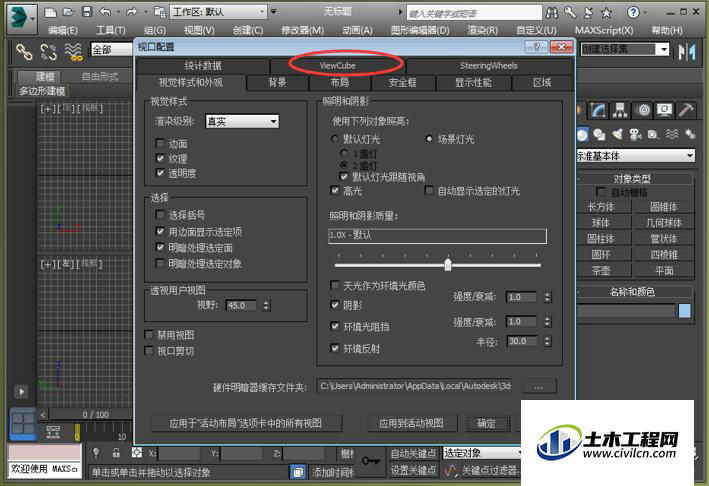The width and height of the screenshot is (709, 486).
Task: Switch to the ViewCube tab
Action: coord(337,66)
